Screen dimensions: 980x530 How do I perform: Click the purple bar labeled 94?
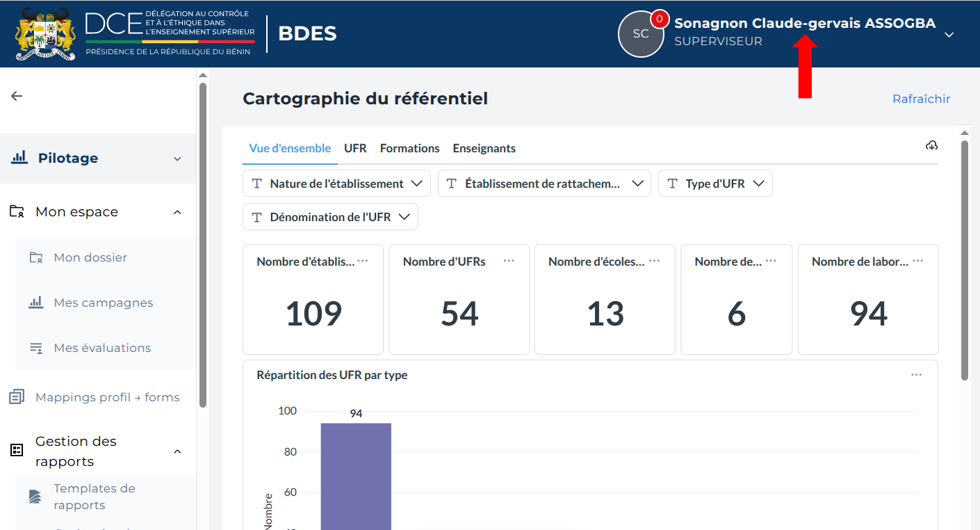tap(356, 476)
